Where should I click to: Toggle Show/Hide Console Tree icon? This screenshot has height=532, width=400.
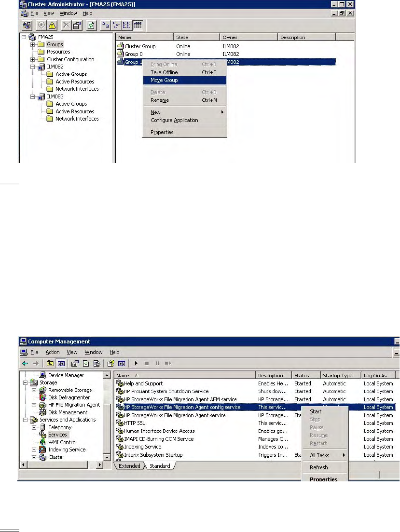pos(61,363)
